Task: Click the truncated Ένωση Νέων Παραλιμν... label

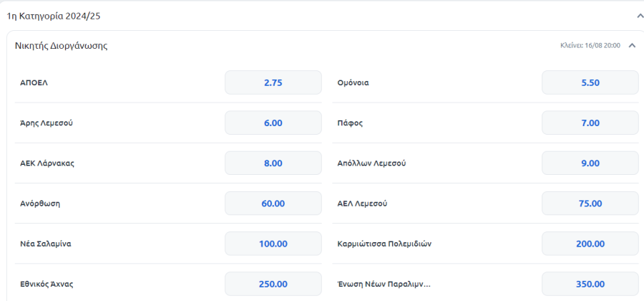Action: [384, 284]
